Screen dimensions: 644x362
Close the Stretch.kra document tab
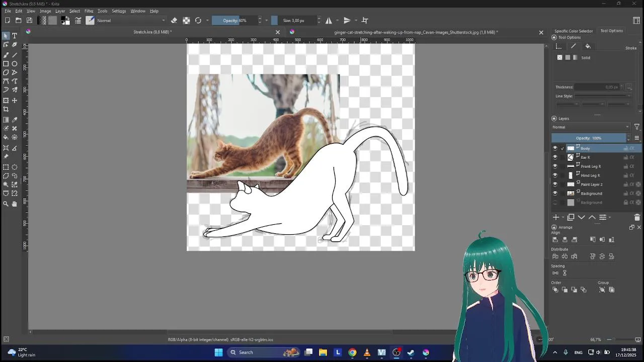[277, 32]
